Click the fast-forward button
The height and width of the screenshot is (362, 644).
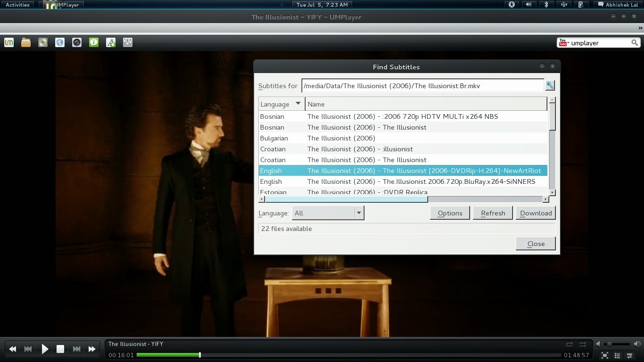pyautogui.click(x=92, y=349)
